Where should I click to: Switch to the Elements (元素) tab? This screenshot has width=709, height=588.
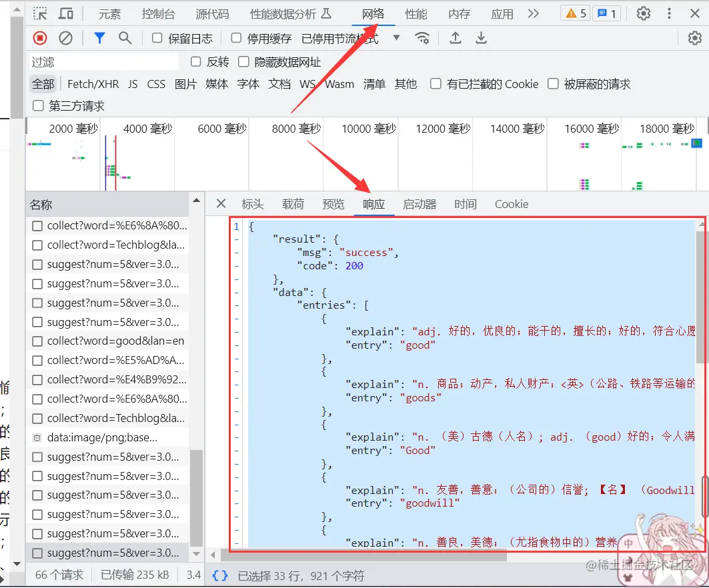point(109,14)
